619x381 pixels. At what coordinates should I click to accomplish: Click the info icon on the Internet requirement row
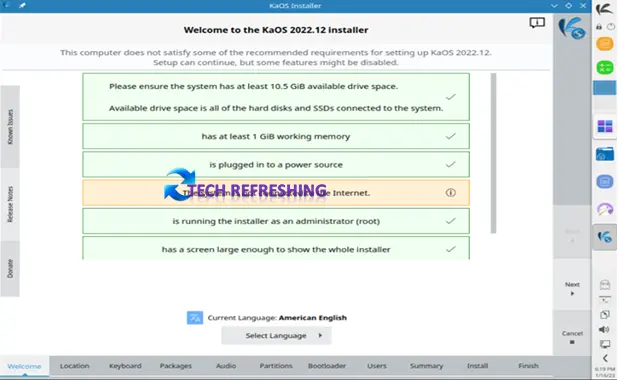tap(450, 193)
